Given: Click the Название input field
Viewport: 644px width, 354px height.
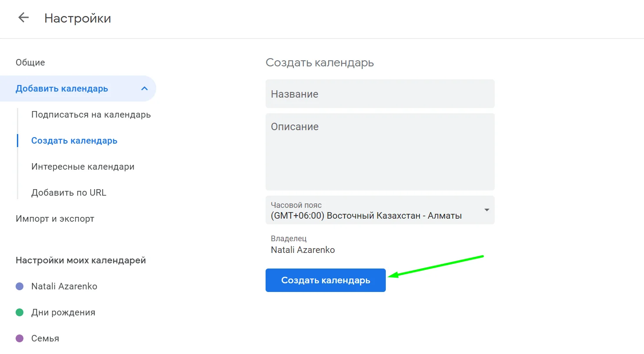Looking at the screenshot, I should pos(380,94).
